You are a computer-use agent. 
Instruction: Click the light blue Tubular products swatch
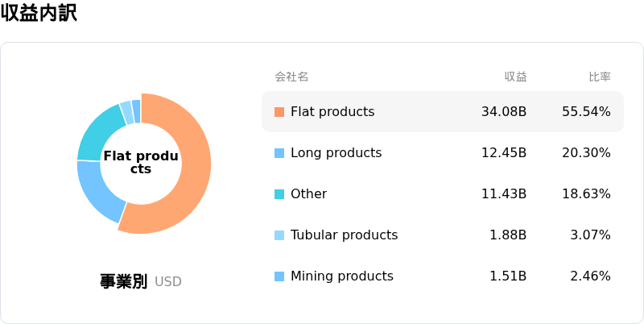pyautogui.click(x=279, y=235)
